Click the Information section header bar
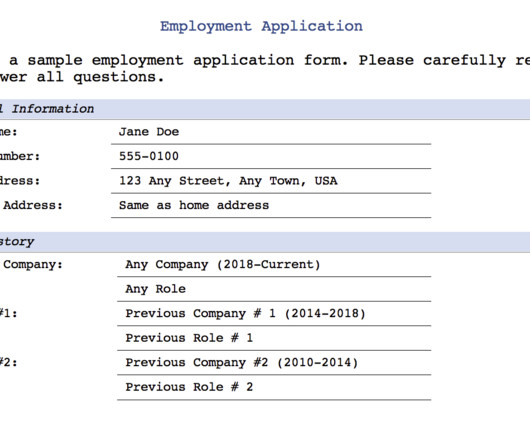 pos(265,109)
